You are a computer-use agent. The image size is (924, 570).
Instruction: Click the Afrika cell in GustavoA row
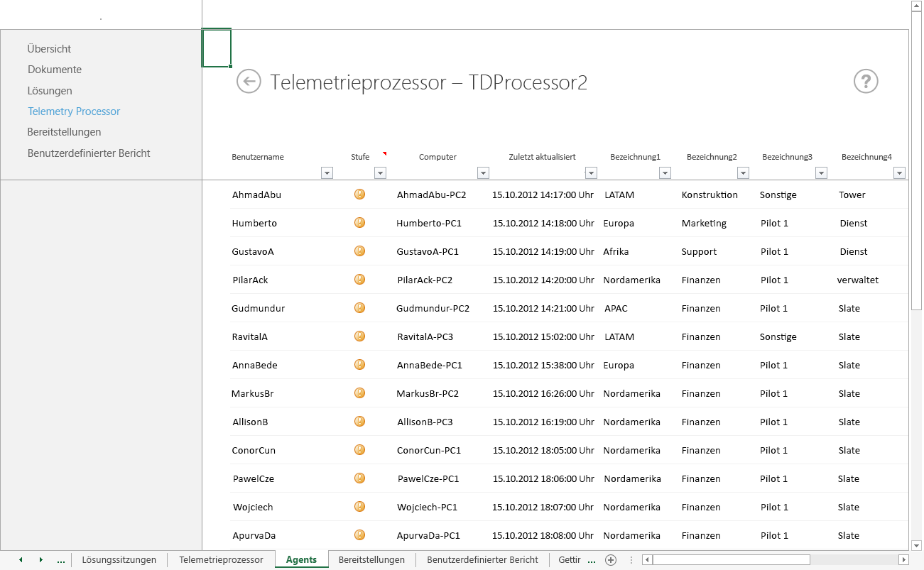(616, 251)
